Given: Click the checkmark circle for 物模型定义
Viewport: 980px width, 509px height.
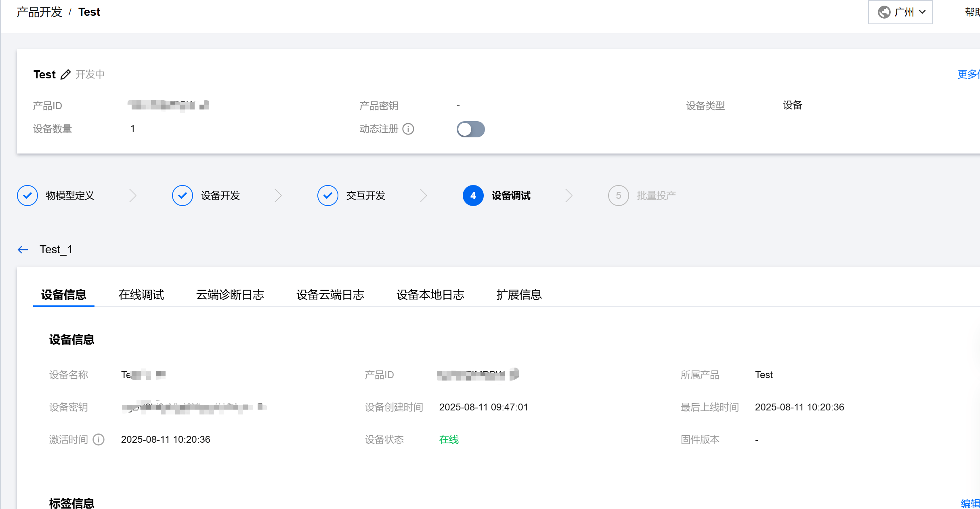Looking at the screenshot, I should [27, 196].
